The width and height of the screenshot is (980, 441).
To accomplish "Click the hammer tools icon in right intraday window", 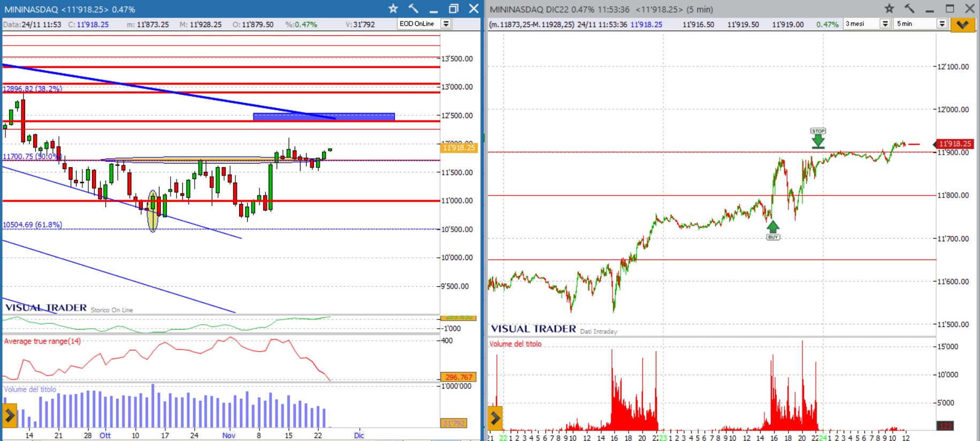I will click(909, 9).
